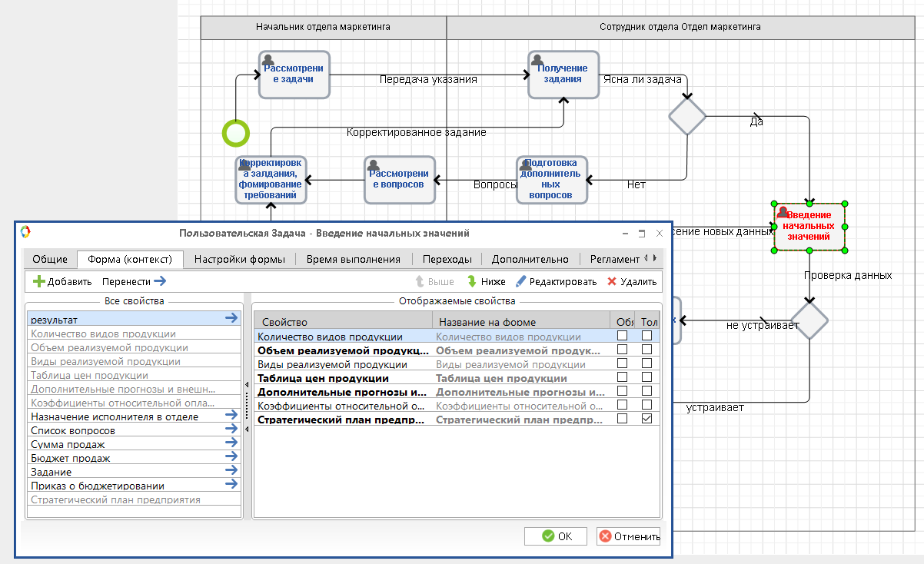
Task: Click the Редактировать pencil button
Action: pos(556,282)
